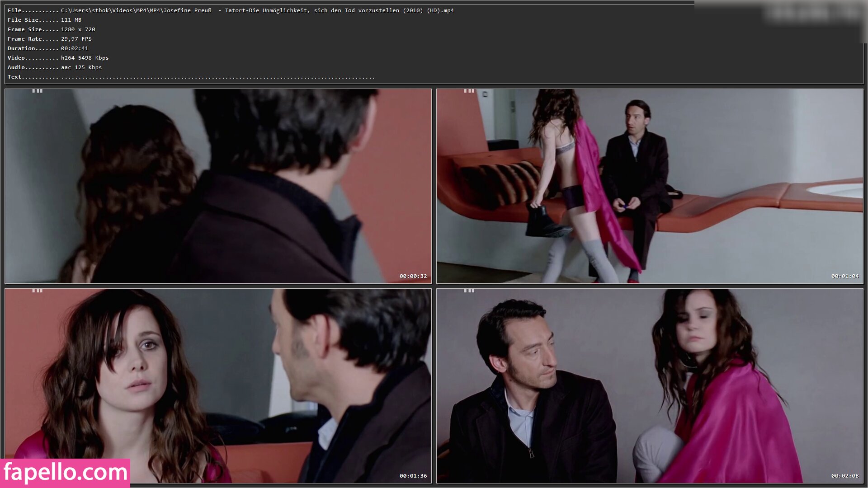Click the thumbnail timestamped 00:00:32

coord(218,186)
